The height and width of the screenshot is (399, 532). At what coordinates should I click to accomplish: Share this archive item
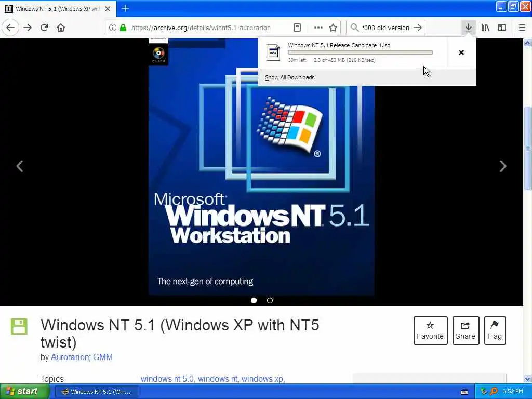(465, 330)
